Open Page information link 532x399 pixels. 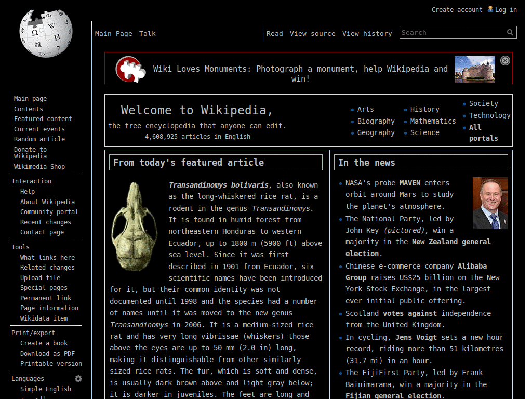(x=49, y=308)
